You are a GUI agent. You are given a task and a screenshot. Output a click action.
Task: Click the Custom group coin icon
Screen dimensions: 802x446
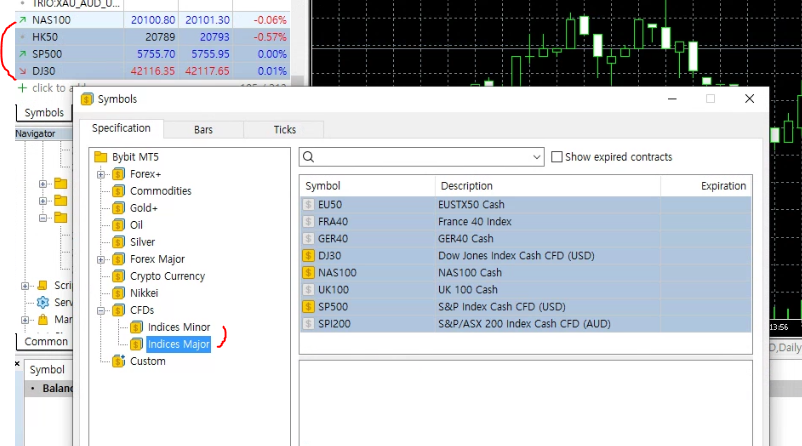[118, 361]
